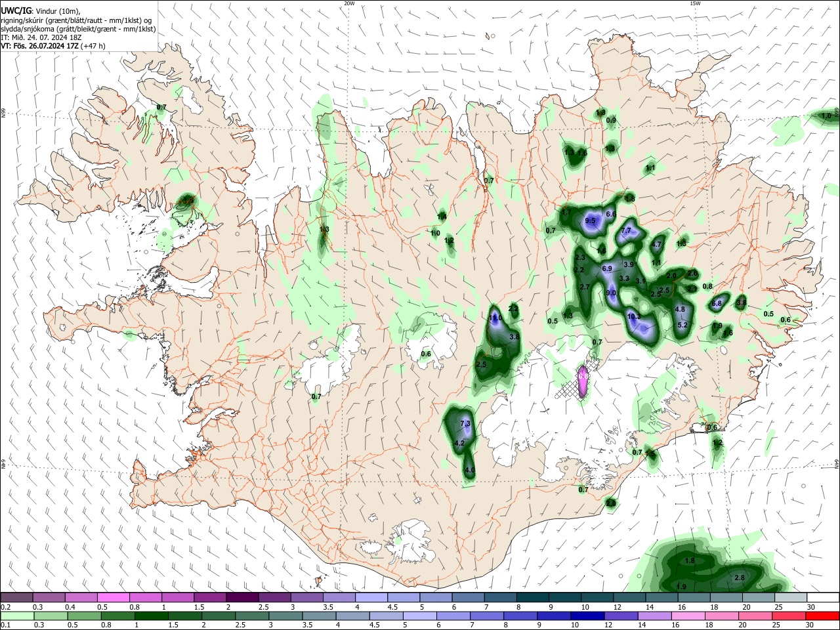This screenshot has height=630, width=840.
Task: Click the 4.8 precipitation value above 5.2
Action: 680,309
